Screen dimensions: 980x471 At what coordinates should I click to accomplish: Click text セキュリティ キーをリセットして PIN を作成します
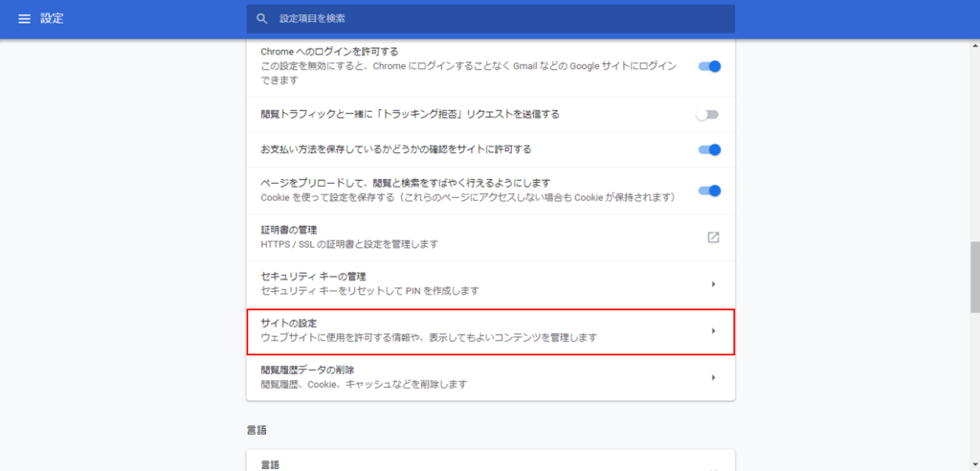[x=369, y=291]
